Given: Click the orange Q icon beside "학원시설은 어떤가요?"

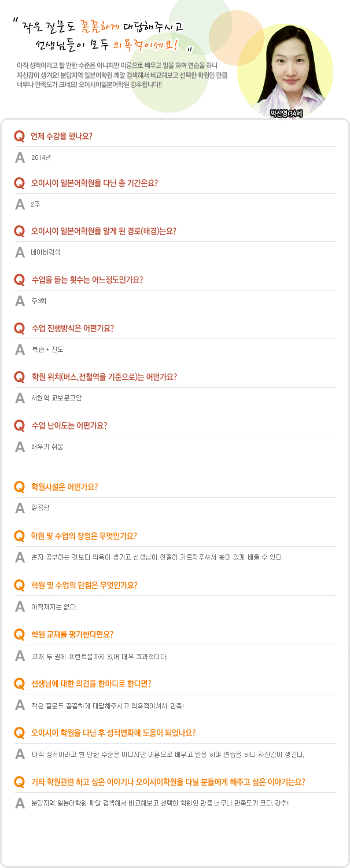Looking at the screenshot, I should (x=19, y=487).
